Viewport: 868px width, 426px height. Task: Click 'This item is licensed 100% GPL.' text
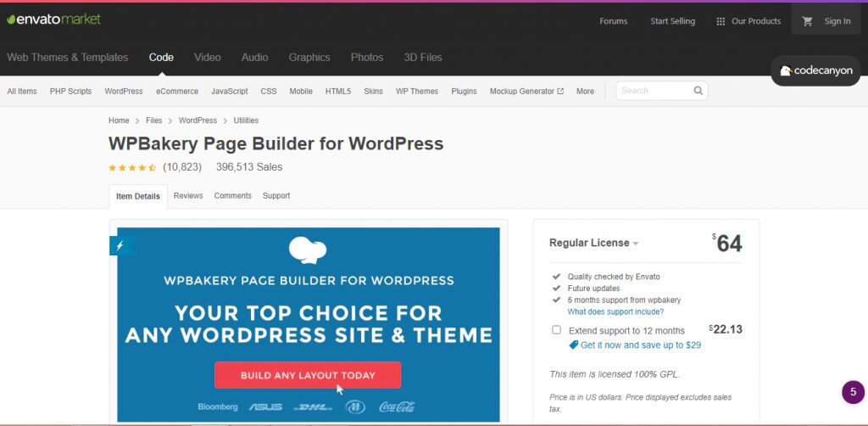tap(615, 374)
